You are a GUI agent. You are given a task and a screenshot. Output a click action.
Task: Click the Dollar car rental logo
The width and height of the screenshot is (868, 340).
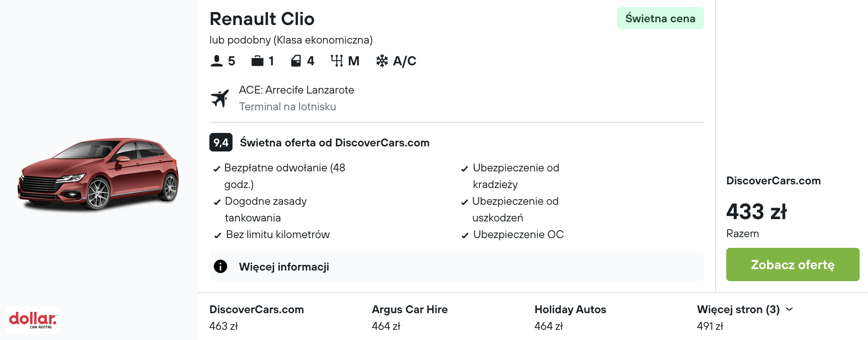click(x=33, y=320)
